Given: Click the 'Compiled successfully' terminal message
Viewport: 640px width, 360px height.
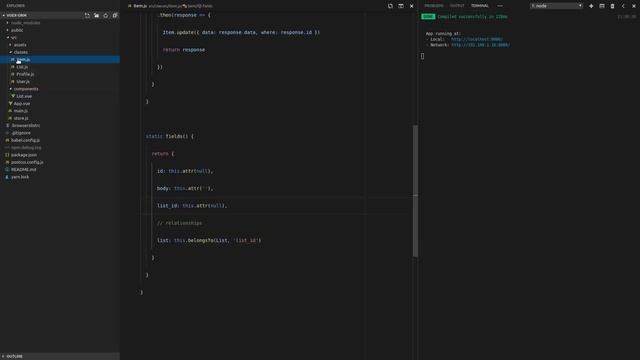Looking at the screenshot, I should click(472, 17).
